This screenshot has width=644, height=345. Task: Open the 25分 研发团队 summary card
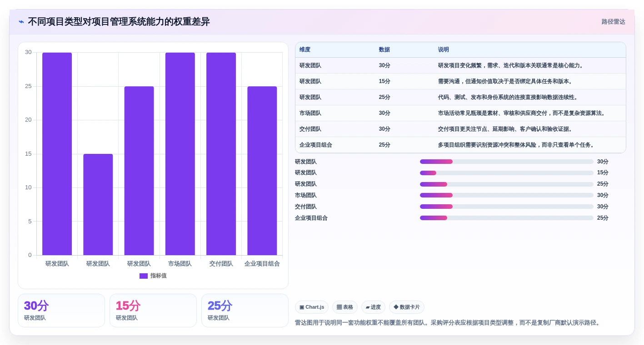point(245,310)
